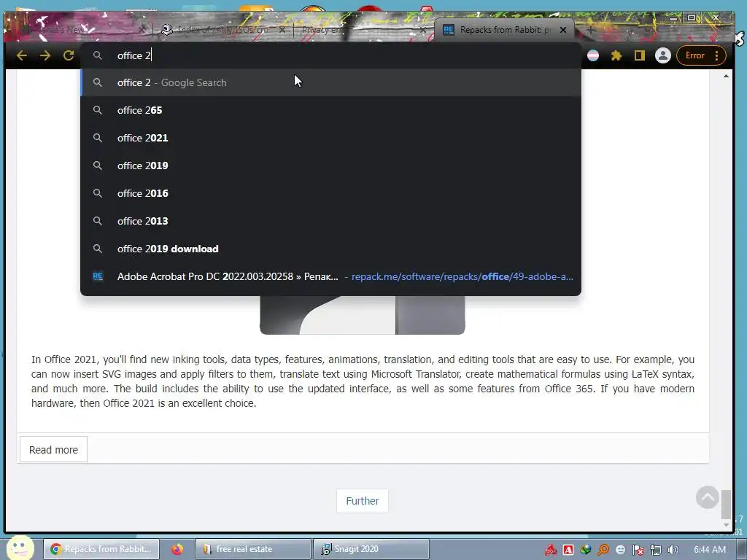Click the search icon next to 'office 2013'
Screen dimensions: 747x560
(x=98, y=220)
